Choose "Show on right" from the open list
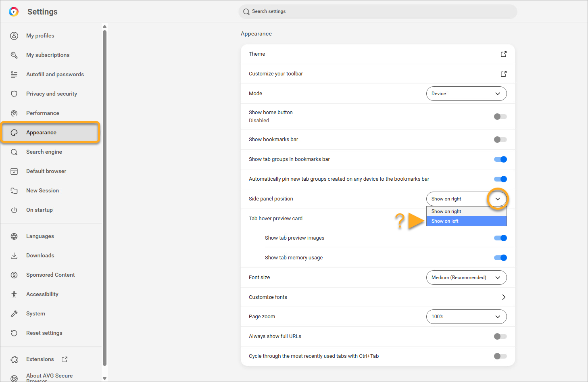The image size is (588, 382). pos(466,211)
